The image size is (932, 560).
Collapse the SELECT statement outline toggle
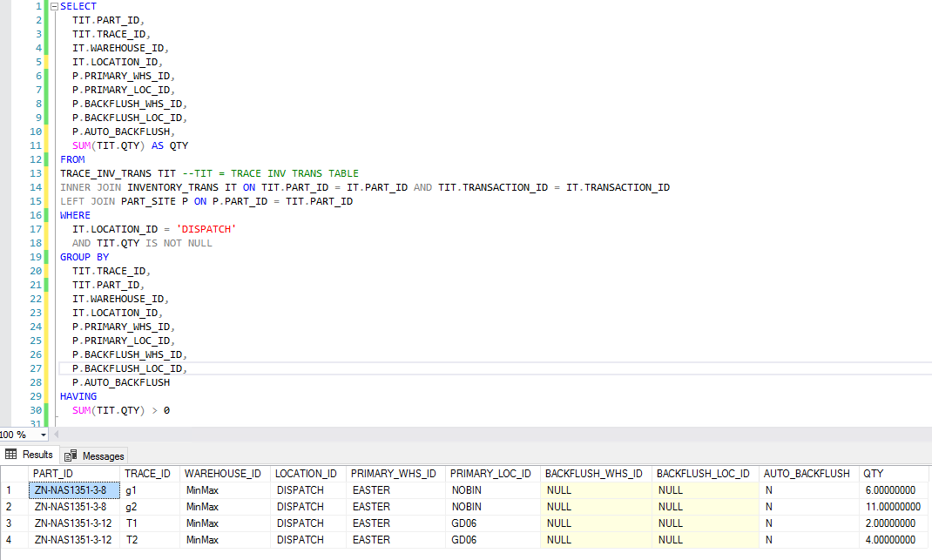54,7
